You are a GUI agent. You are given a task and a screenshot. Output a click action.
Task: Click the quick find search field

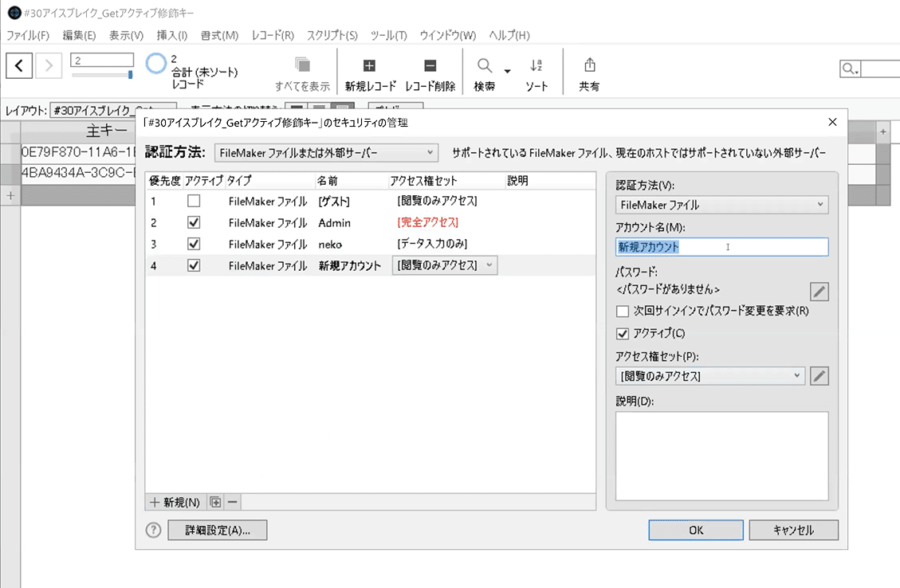coord(880,69)
